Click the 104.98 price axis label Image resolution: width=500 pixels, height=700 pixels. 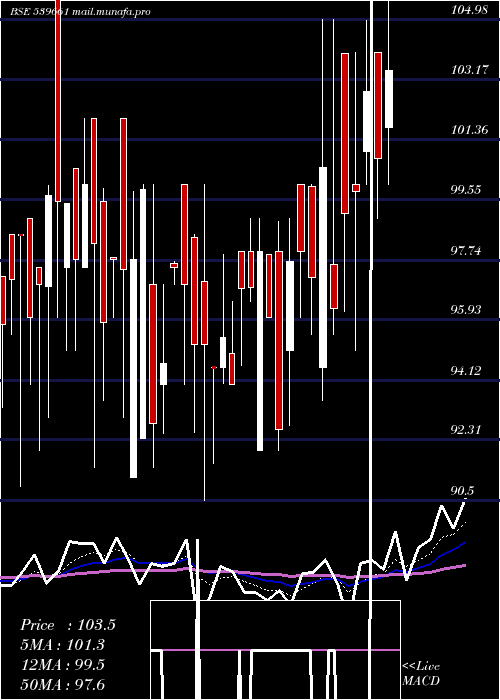469,10
